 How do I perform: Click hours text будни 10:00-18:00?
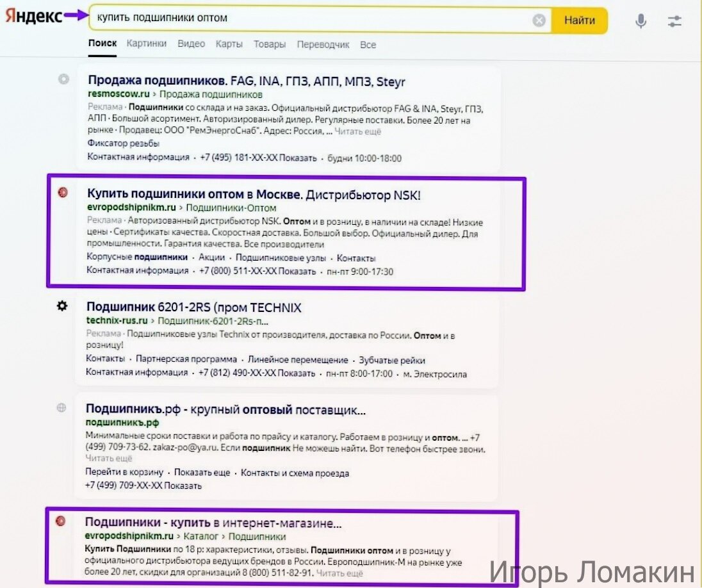pyautogui.click(x=364, y=158)
